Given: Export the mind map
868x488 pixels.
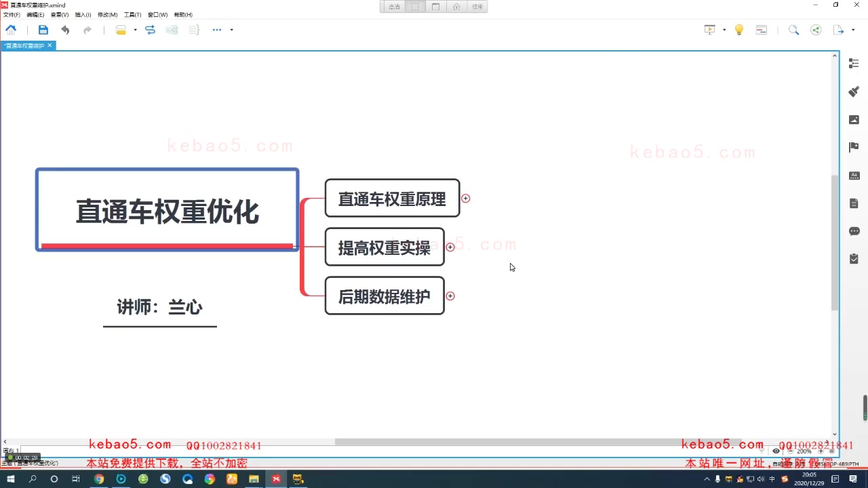Looking at the screenshot, I should [839, 30].
